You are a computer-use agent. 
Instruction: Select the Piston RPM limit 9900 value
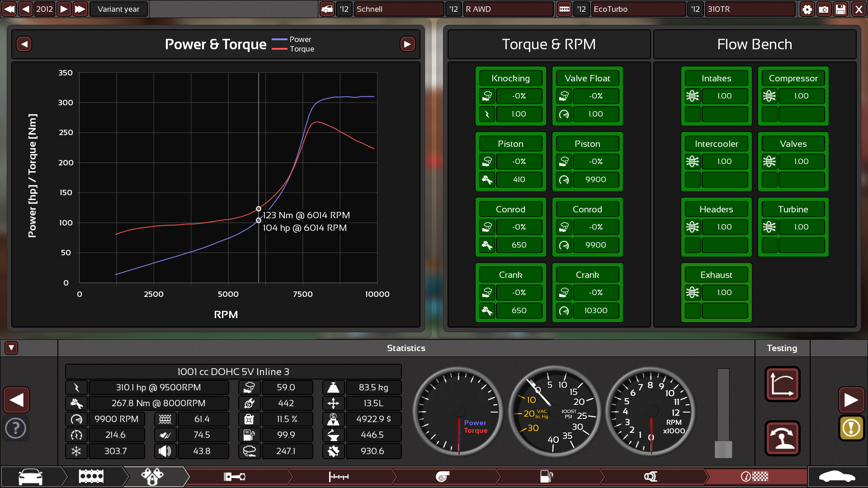(x=596, y=179)
